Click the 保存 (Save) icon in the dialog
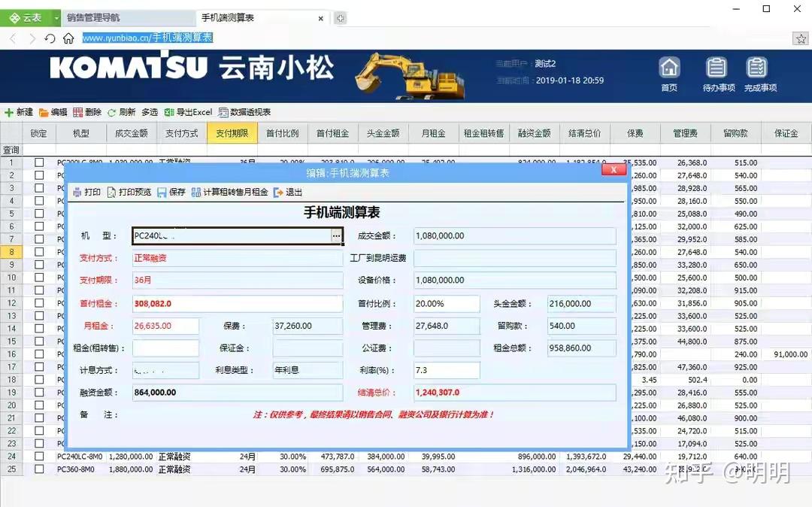 (174, 192)
